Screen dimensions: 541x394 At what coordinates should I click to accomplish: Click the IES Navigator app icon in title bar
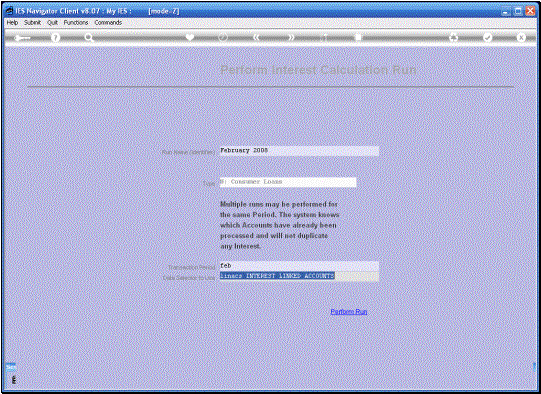pyautogui.click(x=10, y=11)
